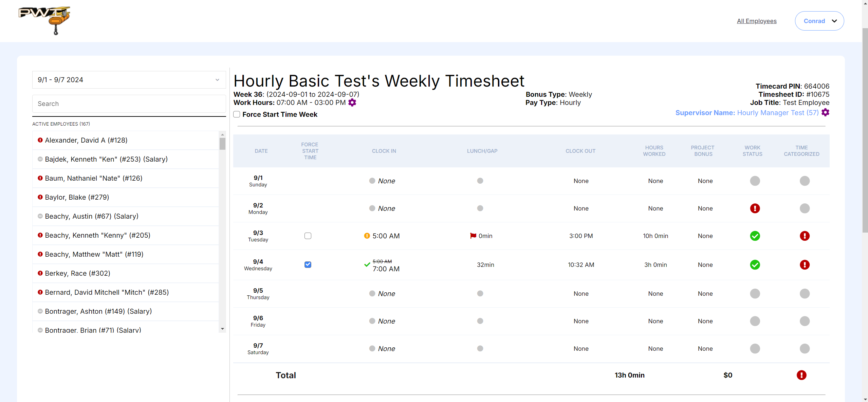Click red time categorized alert on 9/4 Wednesday

click(804, 264)
